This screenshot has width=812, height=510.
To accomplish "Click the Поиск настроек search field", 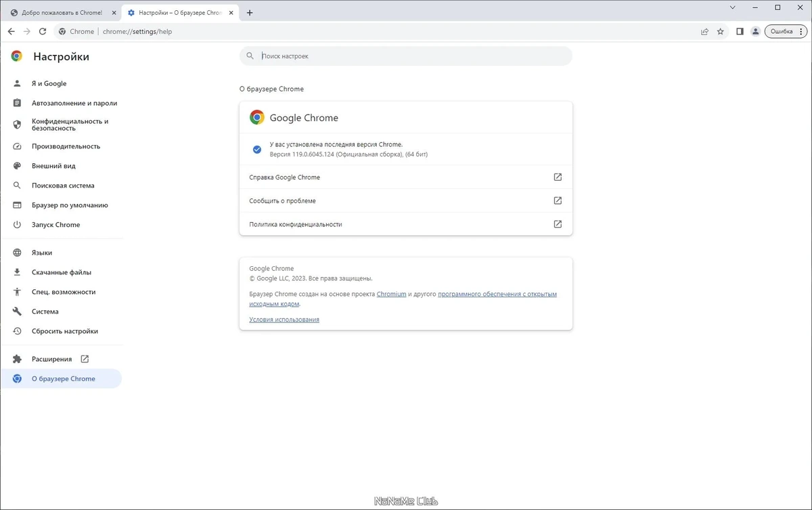I will click(x=406, y=56).
